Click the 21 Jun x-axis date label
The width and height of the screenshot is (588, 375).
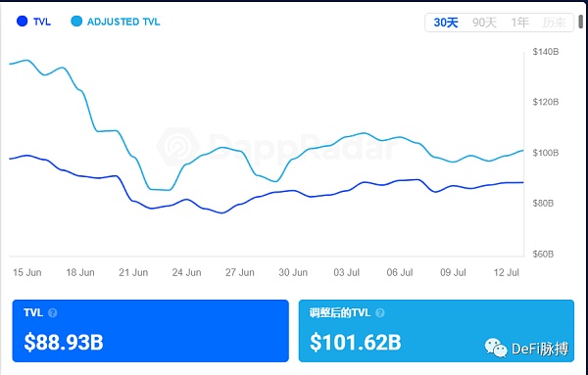(133, 272)
